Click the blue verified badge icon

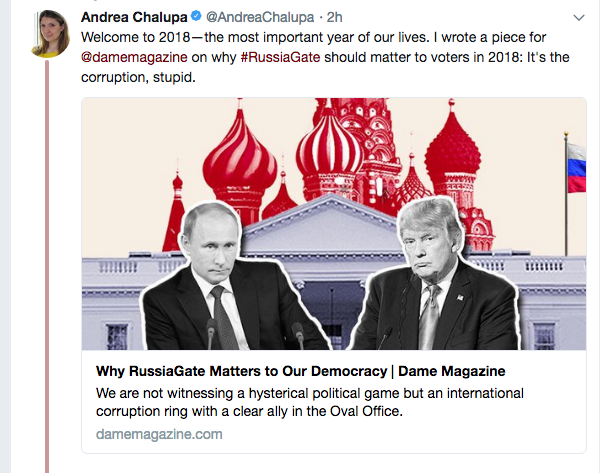[198, 18]
